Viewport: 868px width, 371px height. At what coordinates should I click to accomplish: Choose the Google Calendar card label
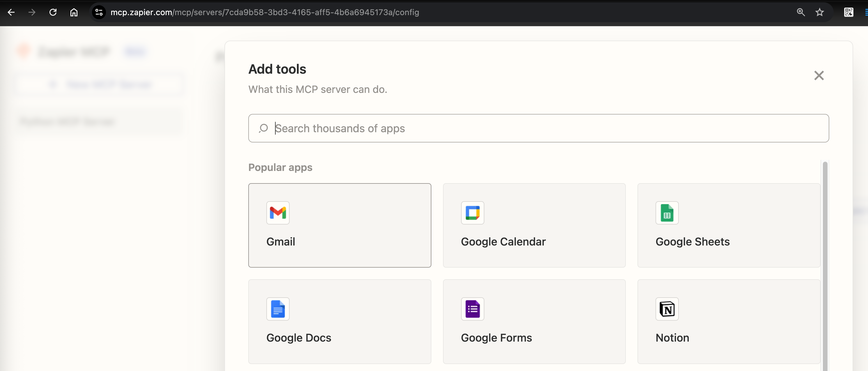[x=503, y=242]
